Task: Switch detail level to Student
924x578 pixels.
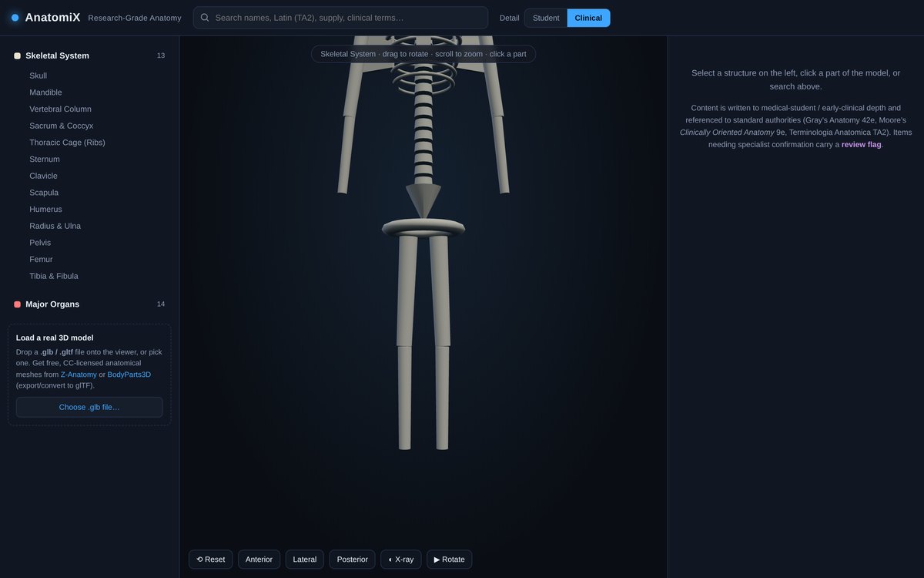Action: click(x=546, y=18)
